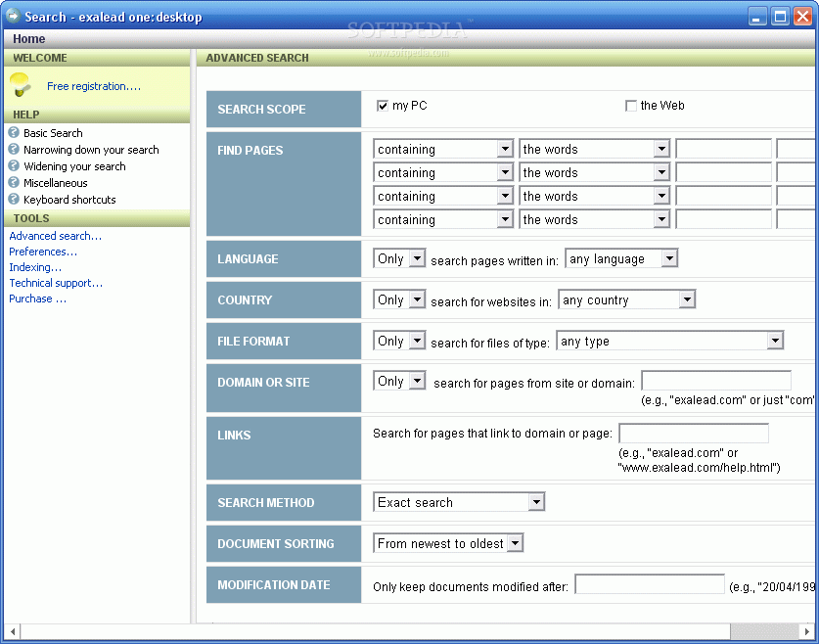Click the site or domain input field
The width and height of the screenshot is (819, 644).
[716, 381]
